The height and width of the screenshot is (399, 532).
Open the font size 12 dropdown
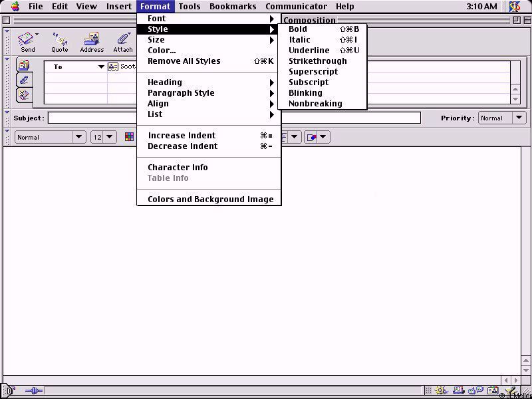pyautogui.click(x=104, y=137)
